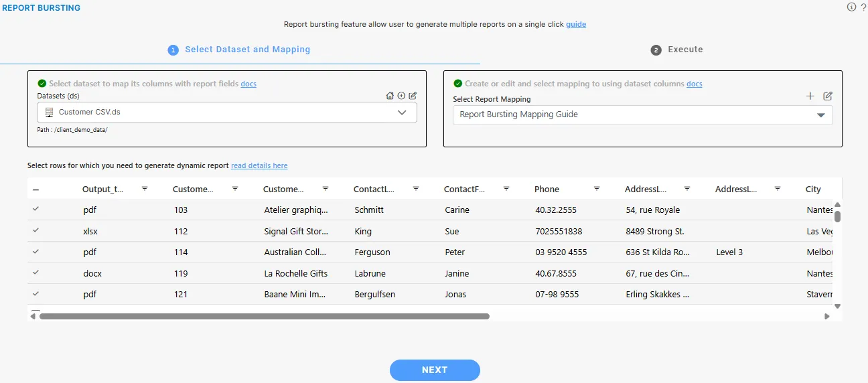The height and width of the screenshot is (383, 868).
Task: Open filter icon on Phone column
Action: (597, 189)
